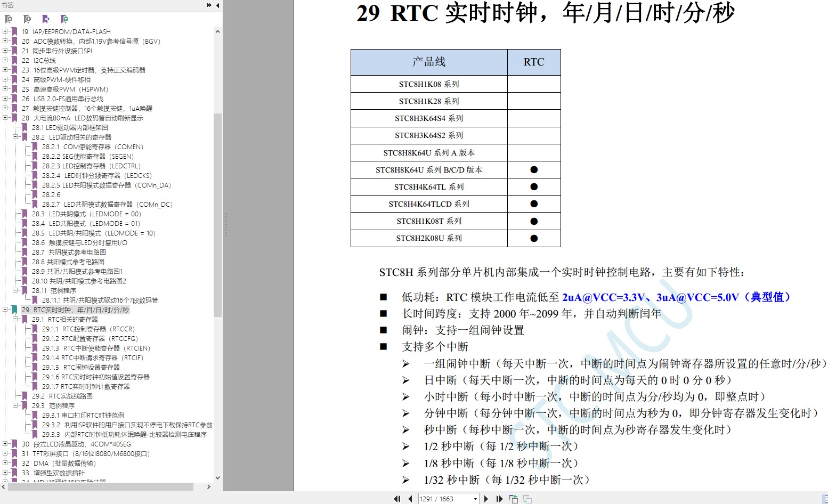
Task: Jump to the last page
Action: pyautogui.click(x=499, y=499)
